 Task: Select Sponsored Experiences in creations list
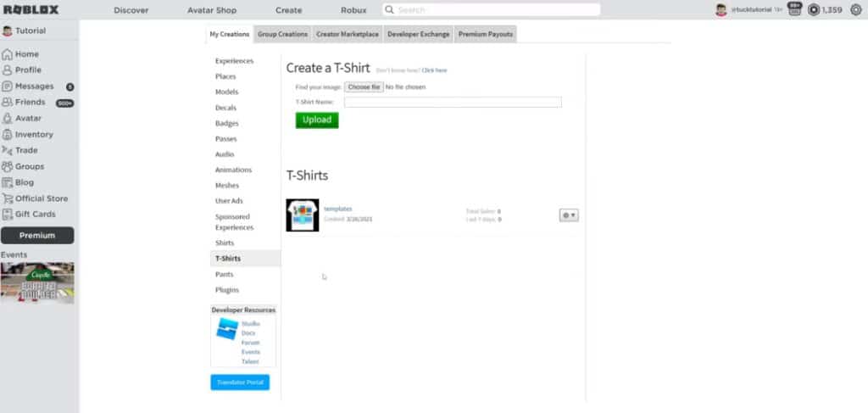coord(235,222)
